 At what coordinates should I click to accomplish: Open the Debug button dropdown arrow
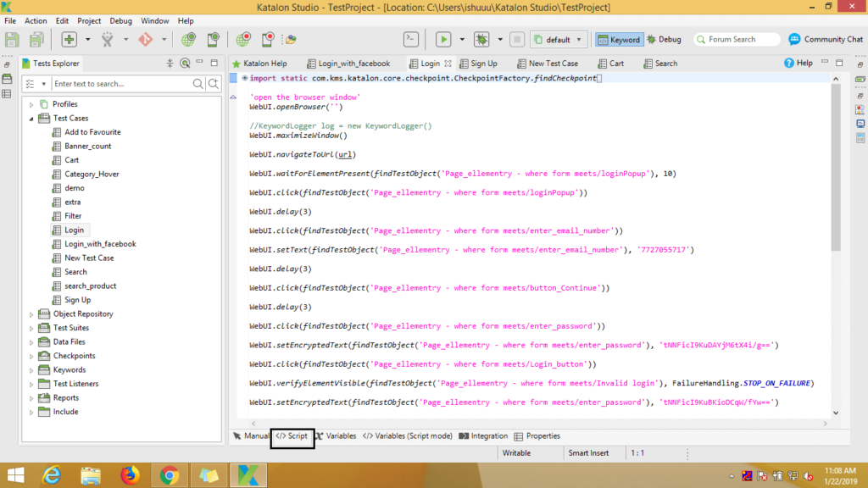coord(500,39)
